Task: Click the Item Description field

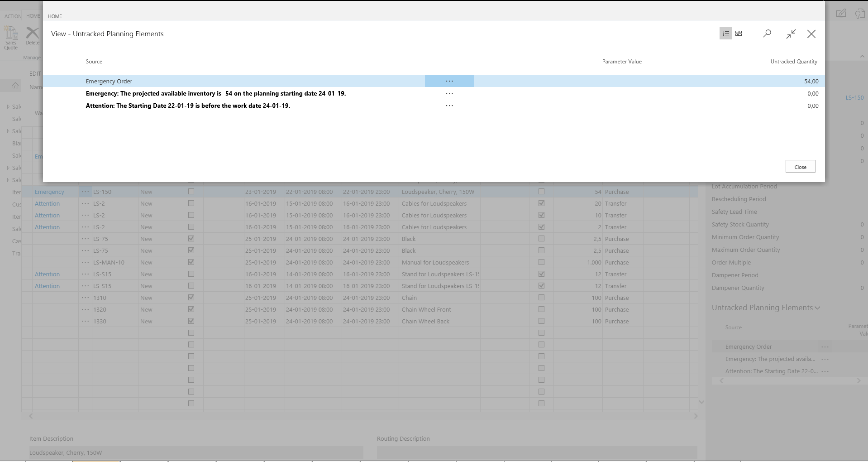Action: point(196,452)
